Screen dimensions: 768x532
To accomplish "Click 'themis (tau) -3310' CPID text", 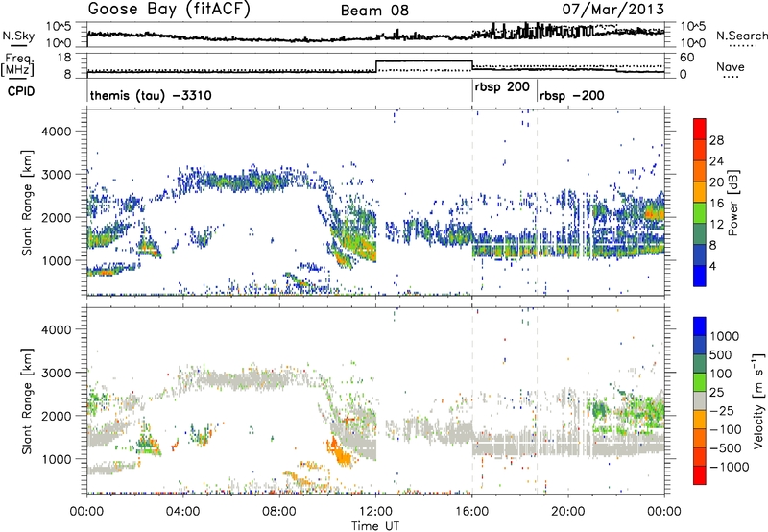I will click(151, 95).
